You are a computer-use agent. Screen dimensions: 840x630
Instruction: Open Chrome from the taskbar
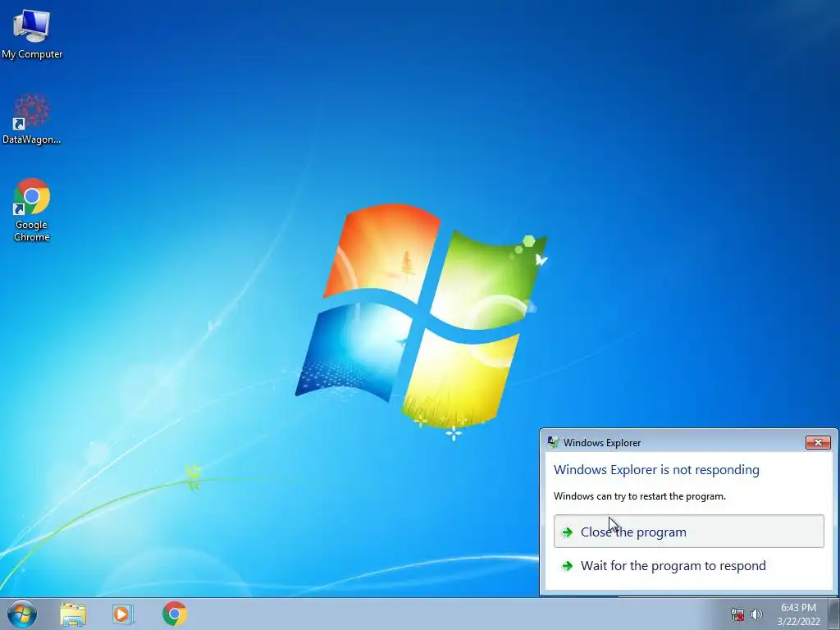[175, 614]
